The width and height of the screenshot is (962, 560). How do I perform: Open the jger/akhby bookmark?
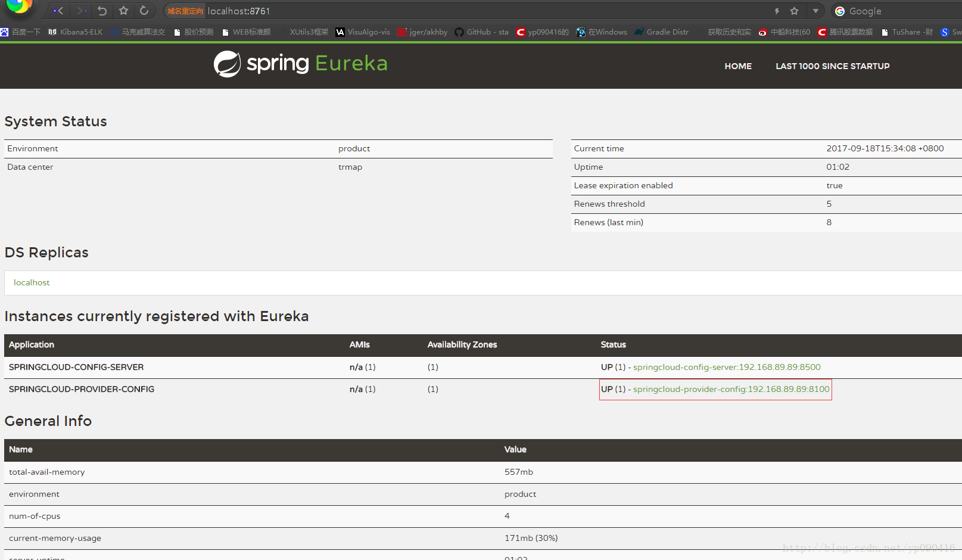pos(422,32)
